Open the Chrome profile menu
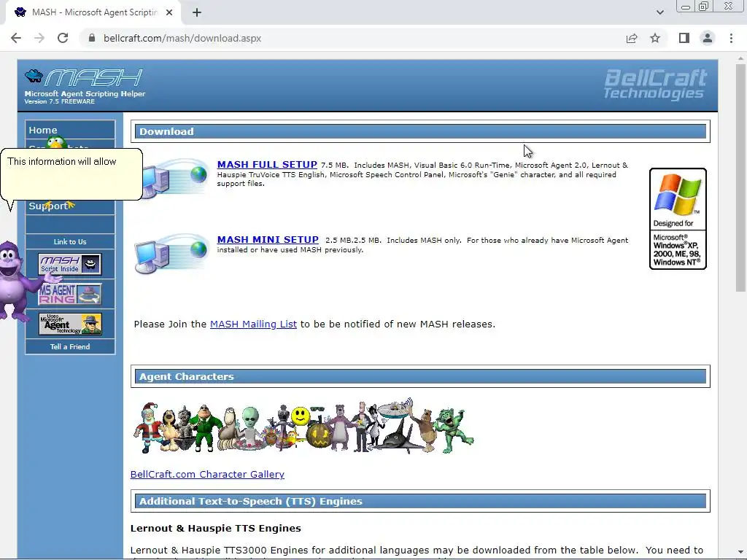 pyautogui.click(x=708, y=38)
